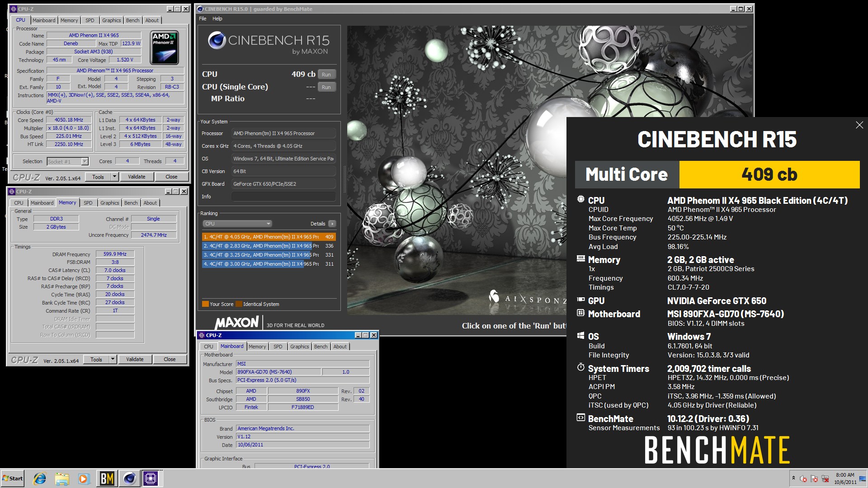Viewport: 868px width, 488px height.
Task: Open the Socket #1 selection dropdown
Action: [85, 162]
